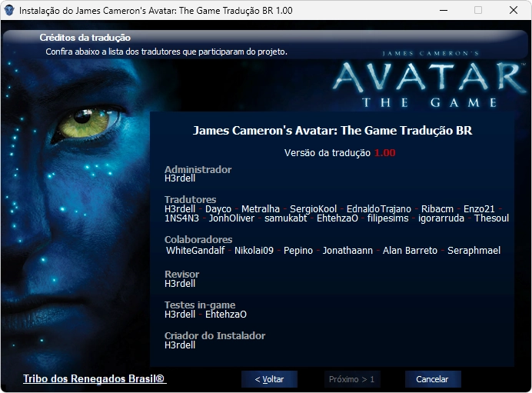Click the Administrador heading
Screen dimensions: 532x393
(198, 169)
